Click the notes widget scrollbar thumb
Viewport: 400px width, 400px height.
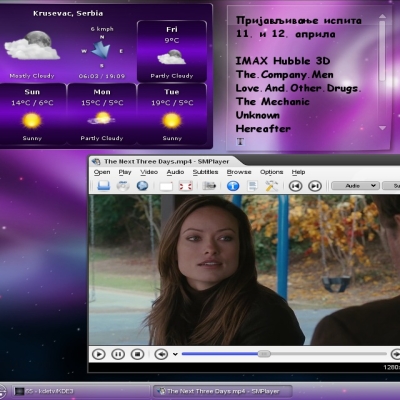tap(382, 50)
